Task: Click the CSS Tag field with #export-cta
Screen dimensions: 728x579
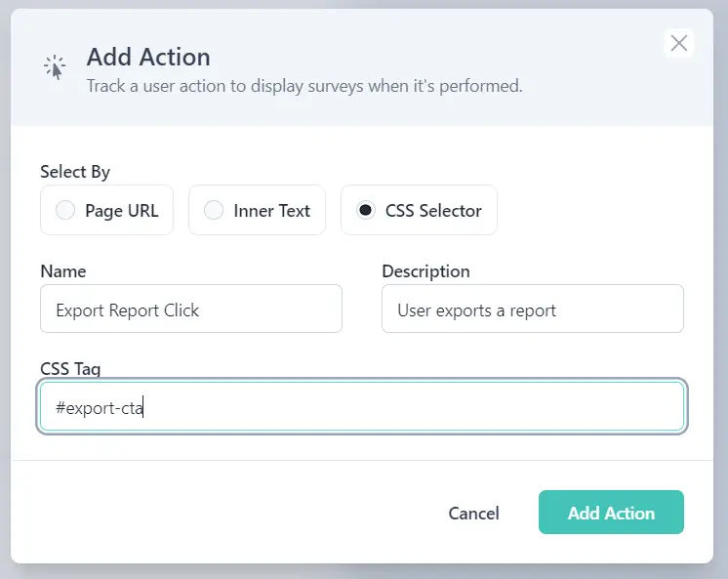Action: (361, 406)
